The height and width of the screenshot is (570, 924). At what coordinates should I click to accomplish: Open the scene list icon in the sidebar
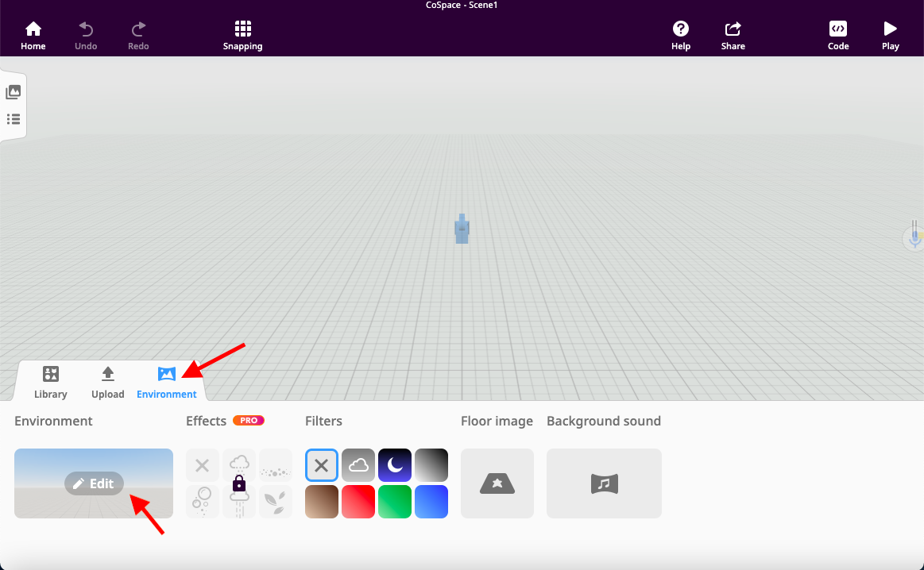(x=14, y=119)
